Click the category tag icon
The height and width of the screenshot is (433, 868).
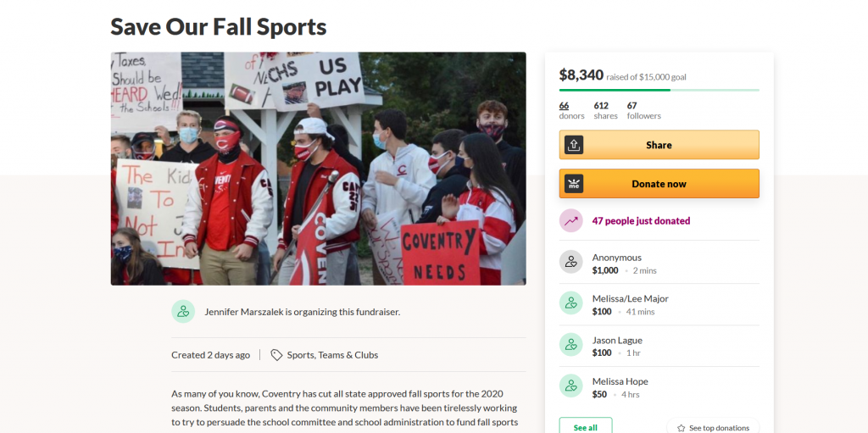(276, 355)
